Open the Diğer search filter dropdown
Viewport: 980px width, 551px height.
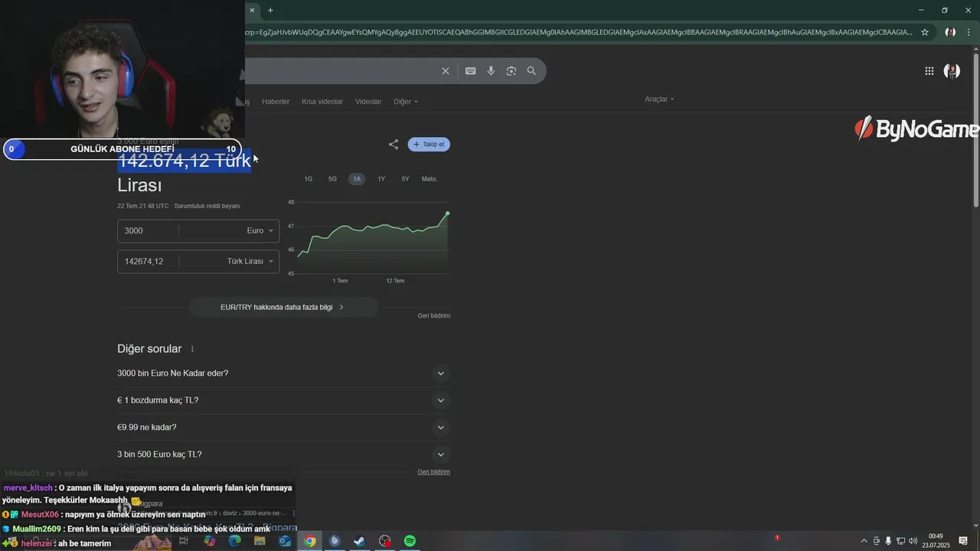pyautogui.click(x=406, y=102)
